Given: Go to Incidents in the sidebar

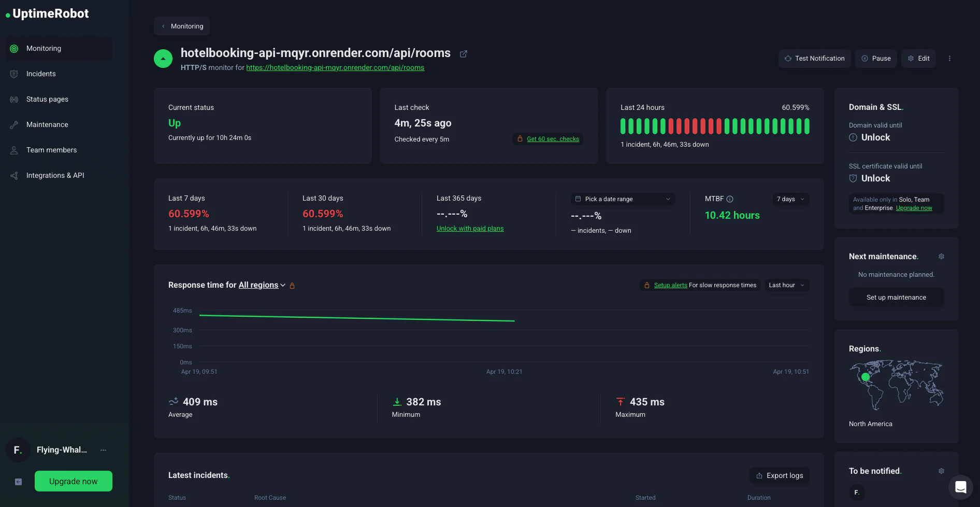Looking at the screenshot, I should click(x=59, y=74).
